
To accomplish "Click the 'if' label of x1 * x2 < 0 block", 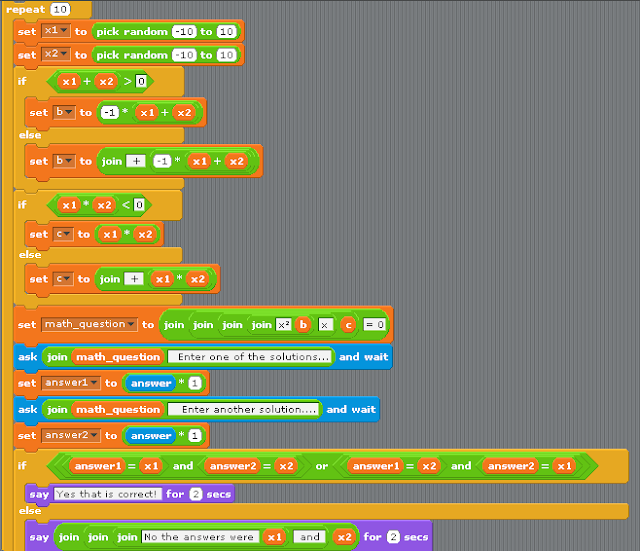I will click(22, 204).
